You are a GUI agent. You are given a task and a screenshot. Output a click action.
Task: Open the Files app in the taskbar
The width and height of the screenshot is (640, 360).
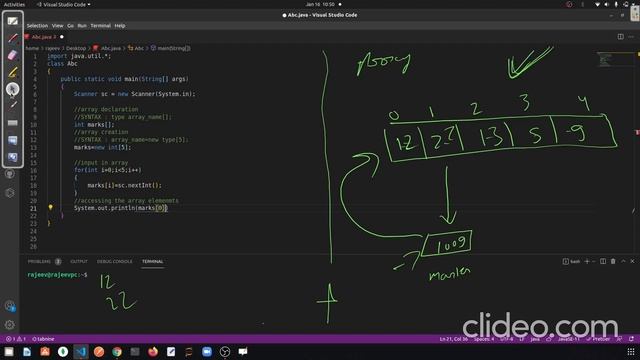pos(9,351)
